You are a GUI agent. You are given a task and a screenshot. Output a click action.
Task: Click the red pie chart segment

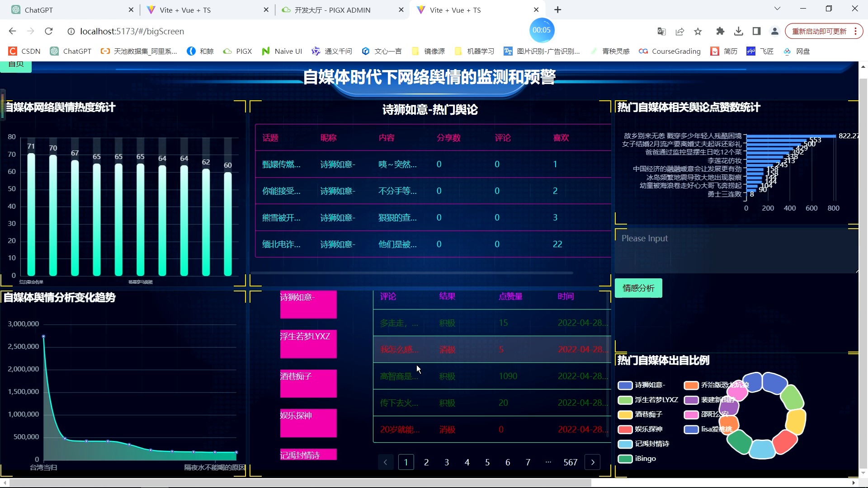point(784,442)
